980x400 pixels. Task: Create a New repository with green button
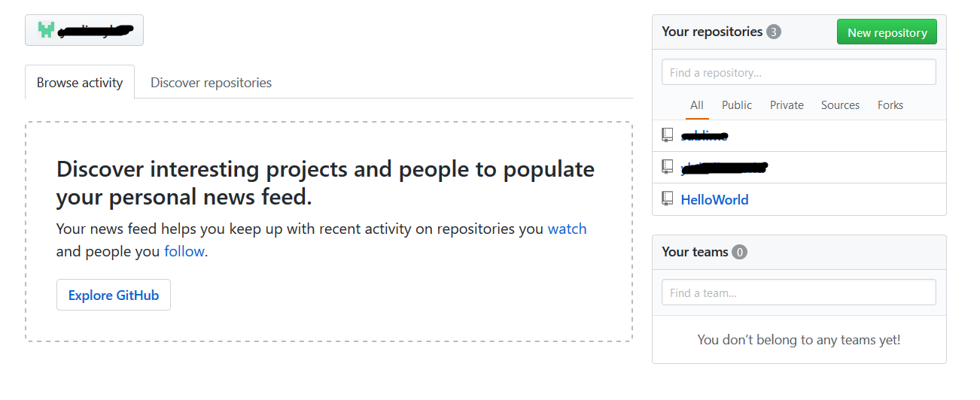coord(887,32)
